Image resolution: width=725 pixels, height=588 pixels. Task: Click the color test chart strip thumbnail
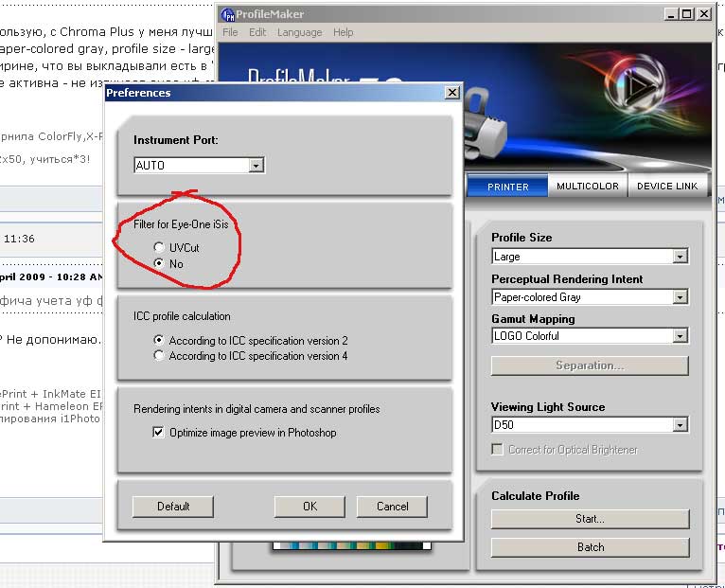tap(352, 546)
